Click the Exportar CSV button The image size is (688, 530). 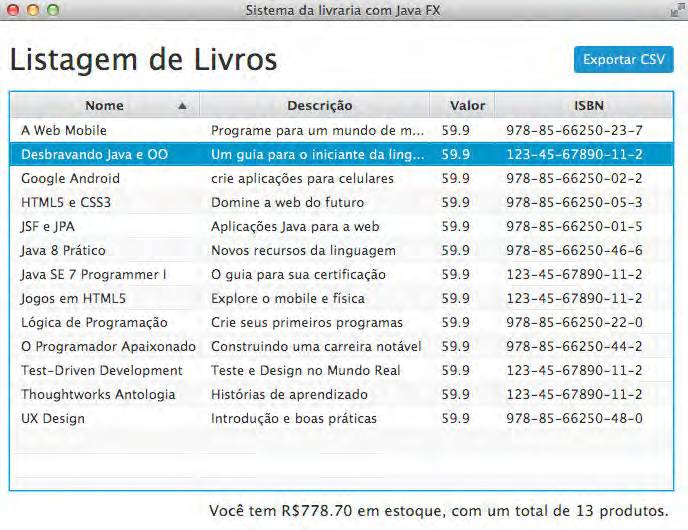click(x=624, y=59)
